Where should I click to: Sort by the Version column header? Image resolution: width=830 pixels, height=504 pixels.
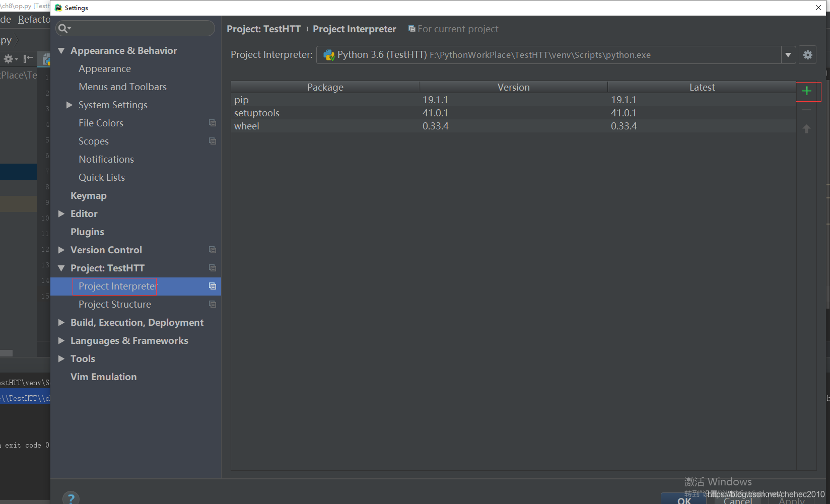coord(514,87)
